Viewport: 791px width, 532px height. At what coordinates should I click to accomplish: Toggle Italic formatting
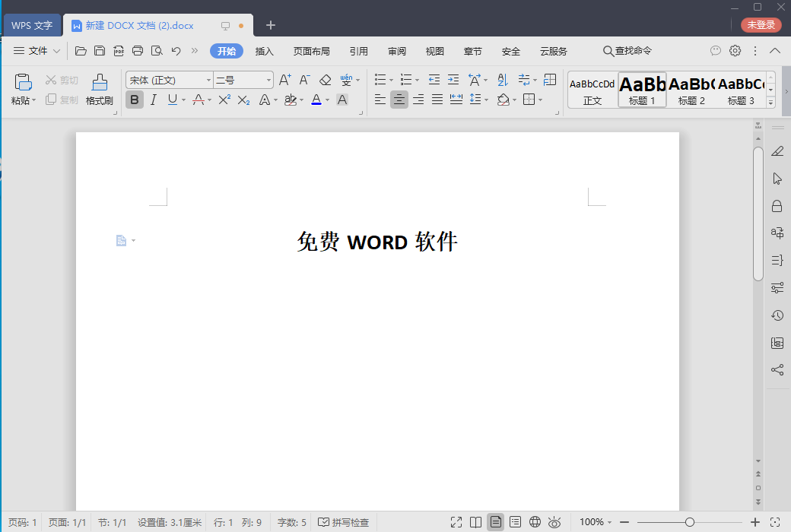[154, 100]
